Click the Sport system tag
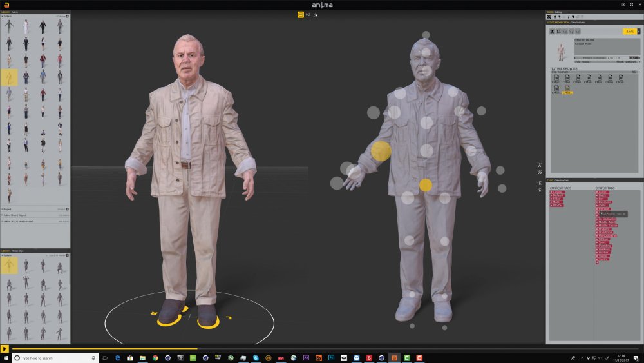 click(x=603, y=242)
